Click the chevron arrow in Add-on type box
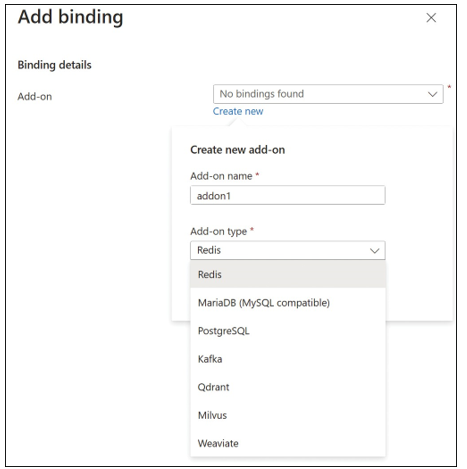The image size is (467, 469). pos(375,251)
